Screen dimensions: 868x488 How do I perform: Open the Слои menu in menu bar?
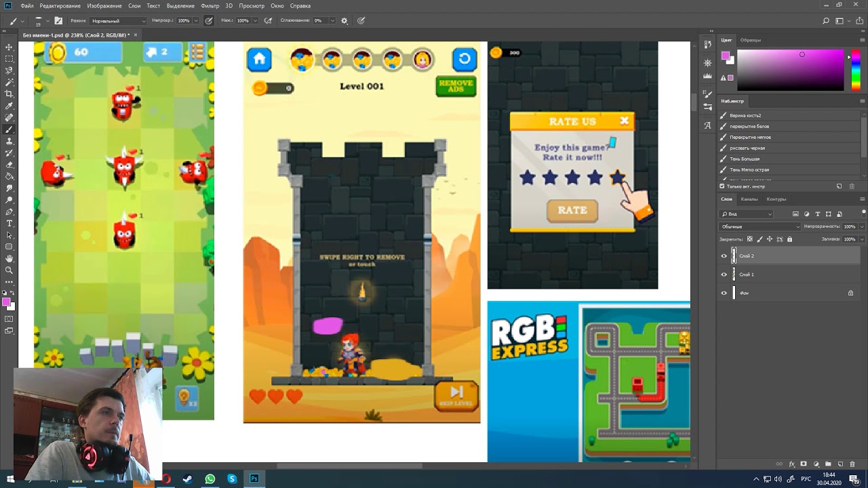pyautogui.click(x=134, y=5)
